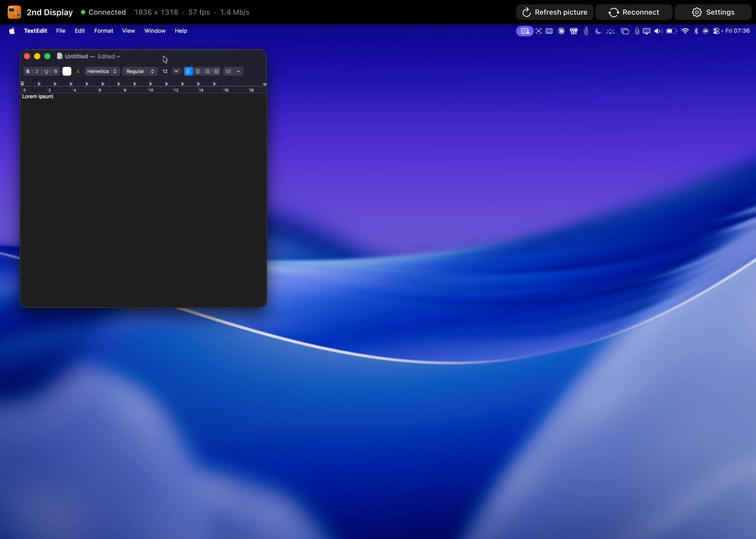Open the Apple menu

point(12,31)
